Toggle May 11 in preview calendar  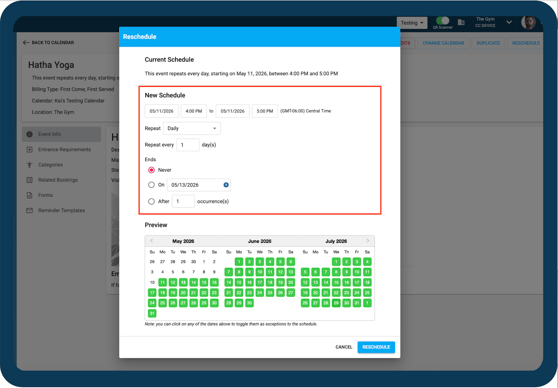click(163, 282)
